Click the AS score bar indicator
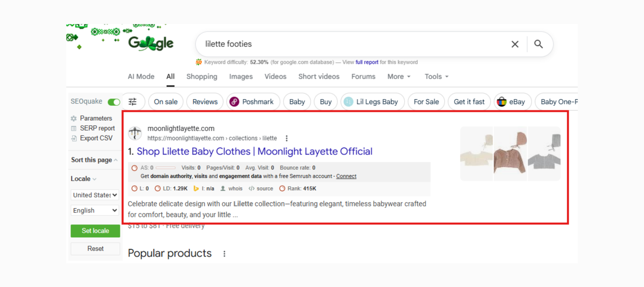Viewport: 644px width, 287px height. (x=165, y=168)
